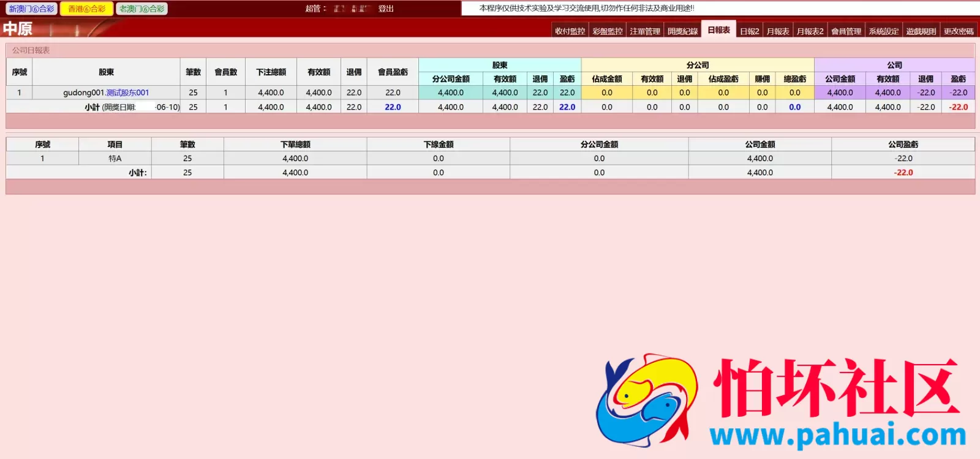Open 彩盤監控 menu
The width and height of the screenshot is (980, 459).
point(608,31)
